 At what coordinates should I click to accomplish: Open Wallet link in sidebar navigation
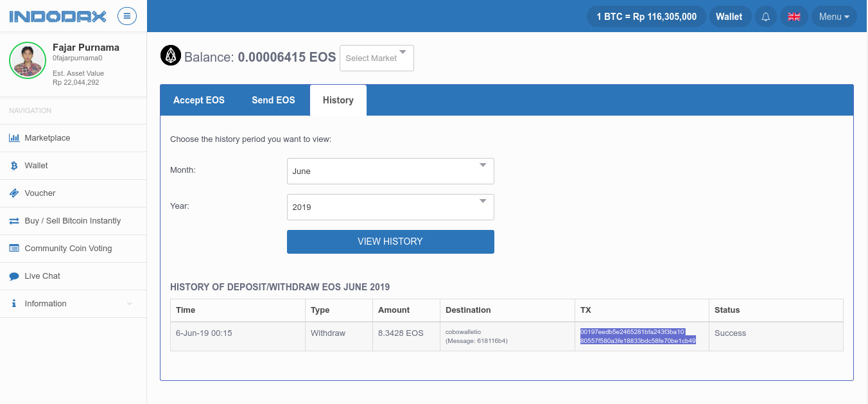pyautogui.click(x=73, y=166)
